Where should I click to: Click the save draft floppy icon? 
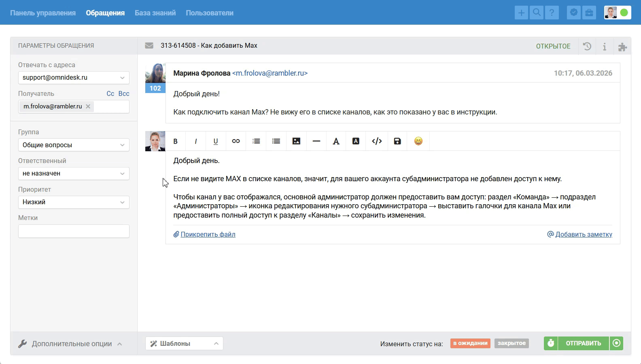[397, 141]
